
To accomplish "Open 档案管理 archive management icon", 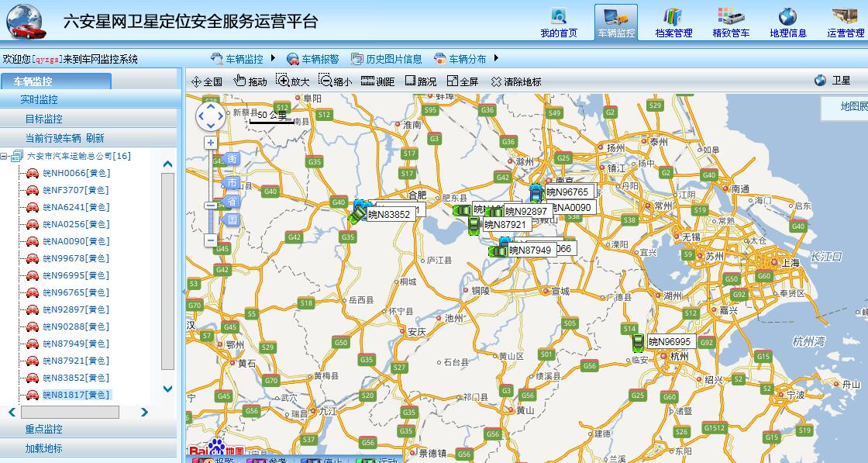I will [x=673, y=22].
